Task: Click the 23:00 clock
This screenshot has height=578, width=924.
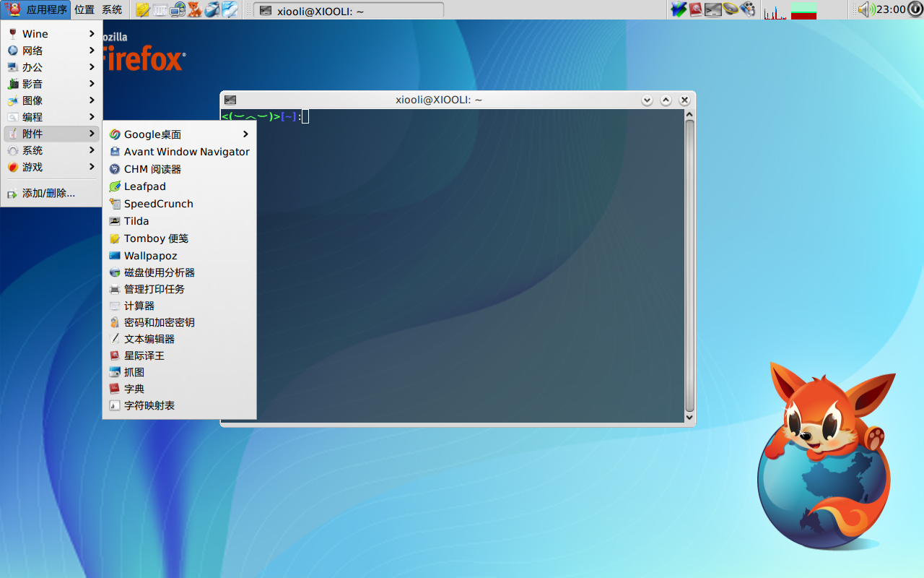Action: coord(891,9)
